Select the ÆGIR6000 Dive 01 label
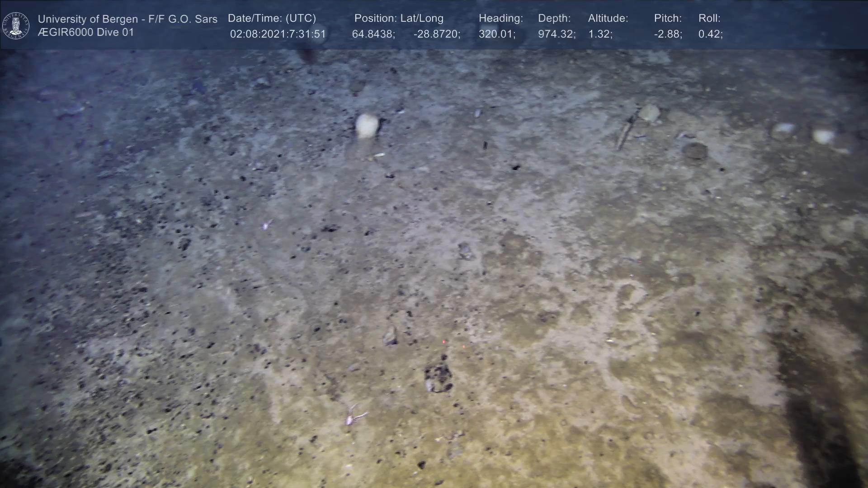 [86, 33]
